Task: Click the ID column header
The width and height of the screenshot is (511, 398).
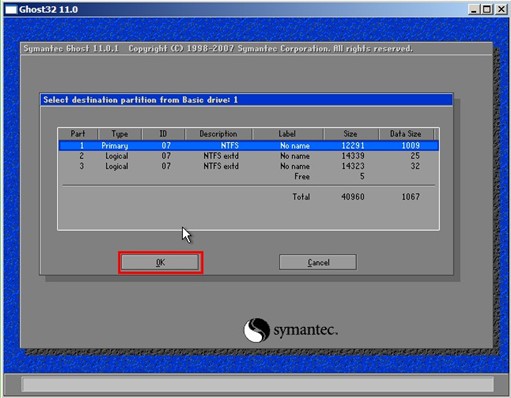Action: (x=163, y=134)
